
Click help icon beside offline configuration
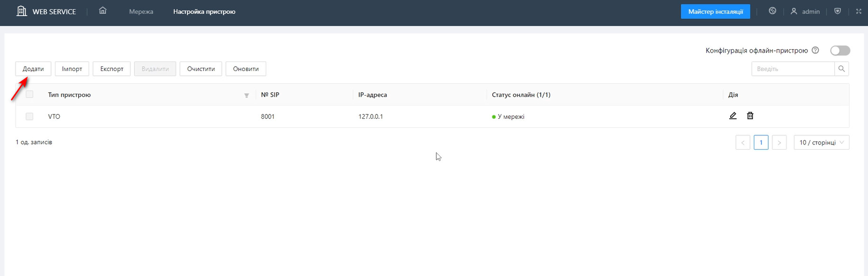[x=815, y=50]
